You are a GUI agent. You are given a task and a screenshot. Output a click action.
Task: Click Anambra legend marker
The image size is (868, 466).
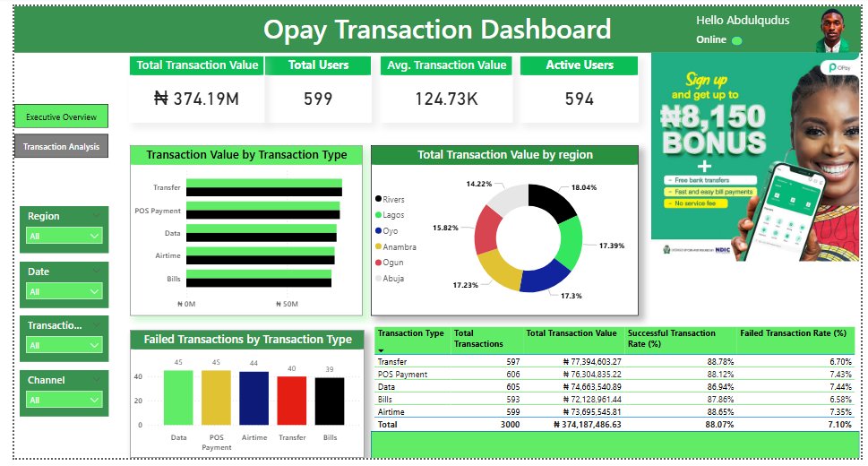coord(379,246)
